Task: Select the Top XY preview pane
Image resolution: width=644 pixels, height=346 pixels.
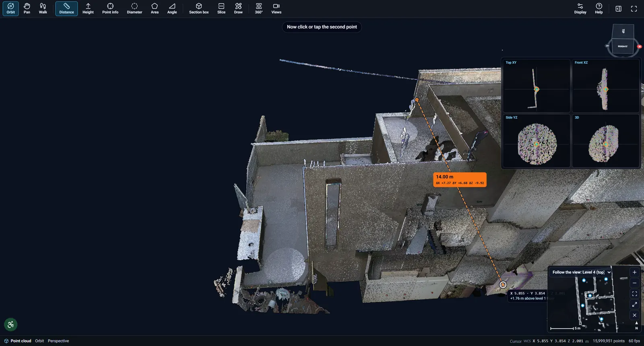Action: point(536,86)
